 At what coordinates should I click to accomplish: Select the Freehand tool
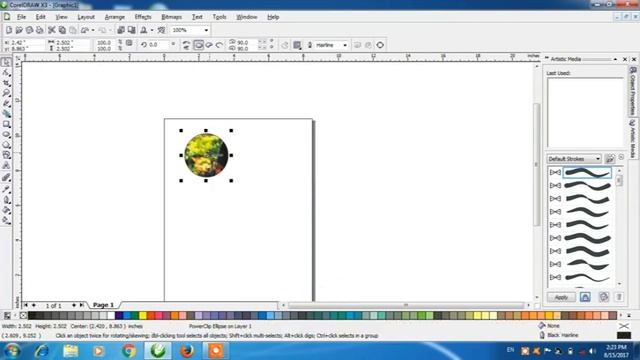[6, 104]
